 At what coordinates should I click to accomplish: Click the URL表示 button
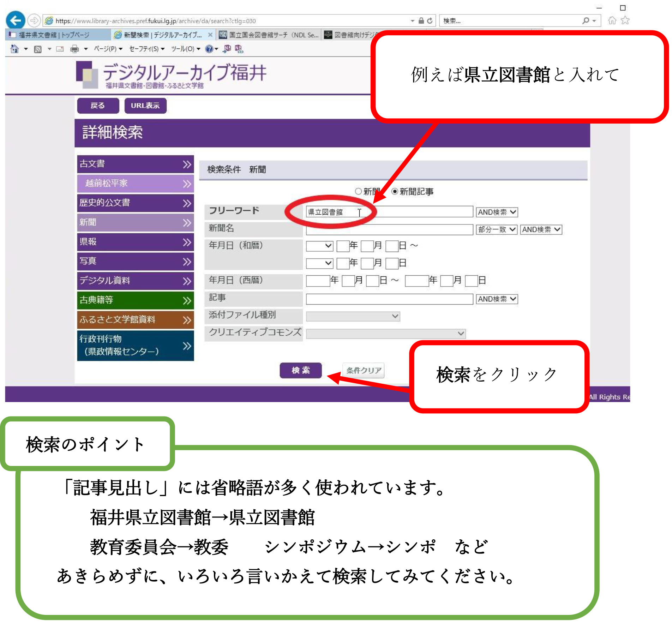pos(145,106)
